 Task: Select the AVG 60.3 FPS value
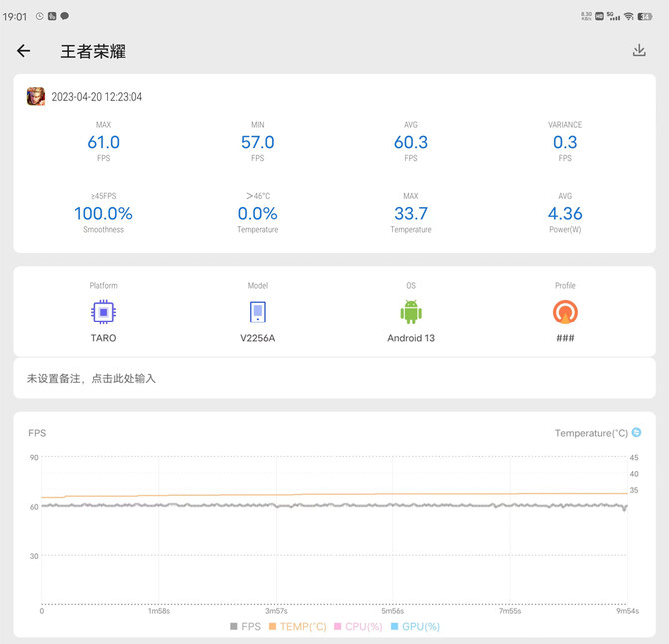click(411, 142)
